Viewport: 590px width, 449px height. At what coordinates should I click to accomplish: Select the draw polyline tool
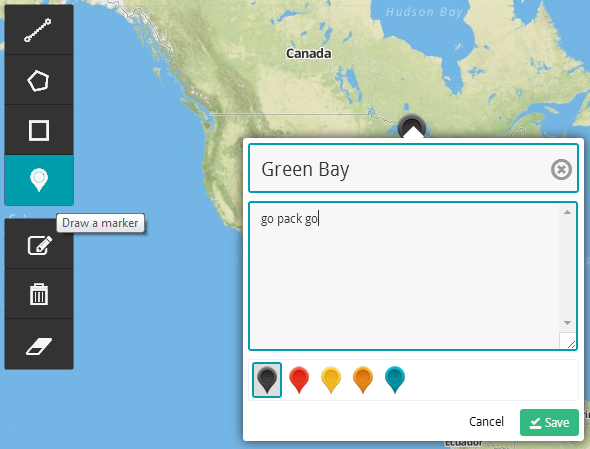coord(39,30)
